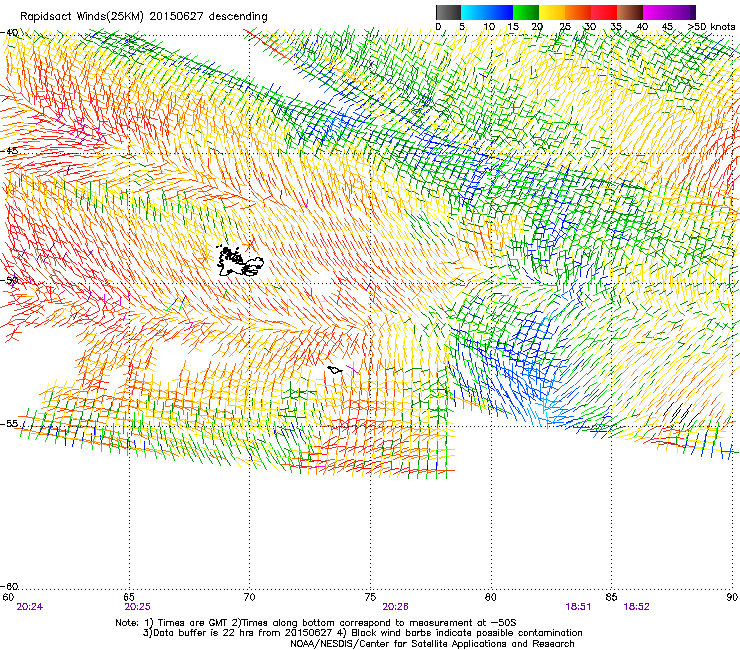Click the '-40' latitude label
Image resolution: width=740 pixels, height=650 pixels.
click(x=9, y=33)
